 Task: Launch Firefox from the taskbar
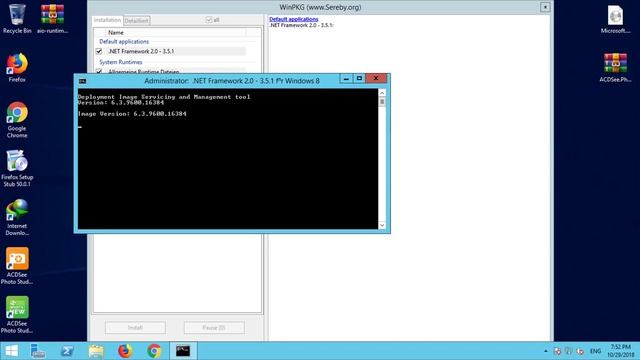[x=125, y=351]
